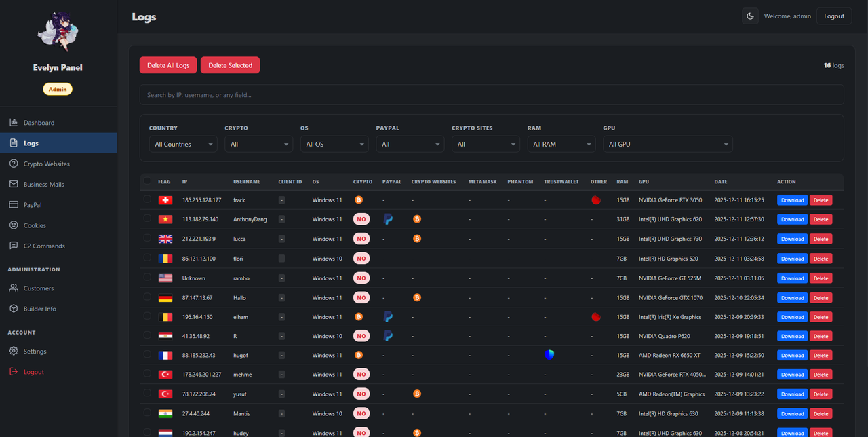The height and width of the screenshot is (437, 868).
Task: Select the checkbox for the flori row
Action: [x=147, y=258]
